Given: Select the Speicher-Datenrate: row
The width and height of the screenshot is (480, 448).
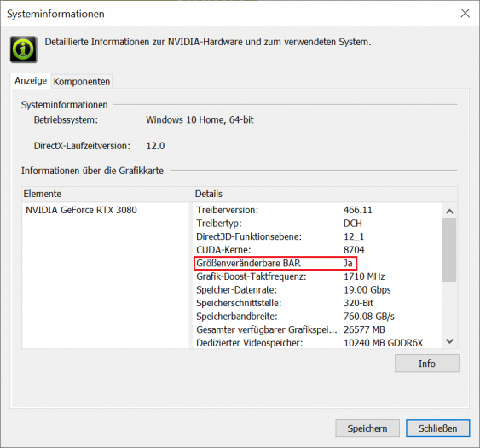Looking at the screenshot, I should pos(318,290).
